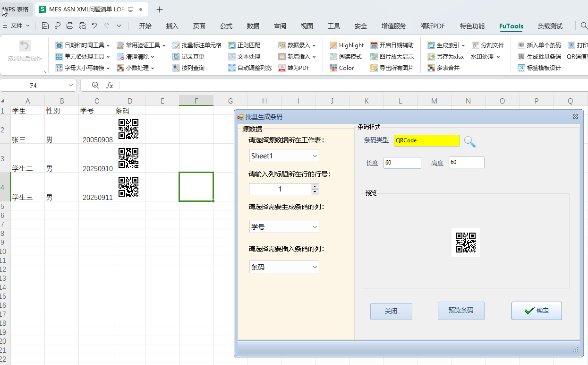Click 转为PDF tool
This screenshot has height=365, width=588.
(x=294, y=68)
